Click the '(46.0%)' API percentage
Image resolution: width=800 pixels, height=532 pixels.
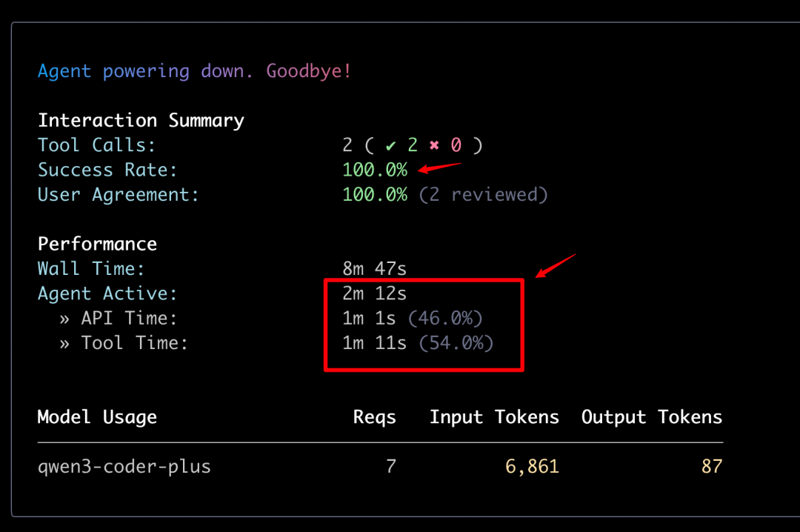tap(445, 319)
